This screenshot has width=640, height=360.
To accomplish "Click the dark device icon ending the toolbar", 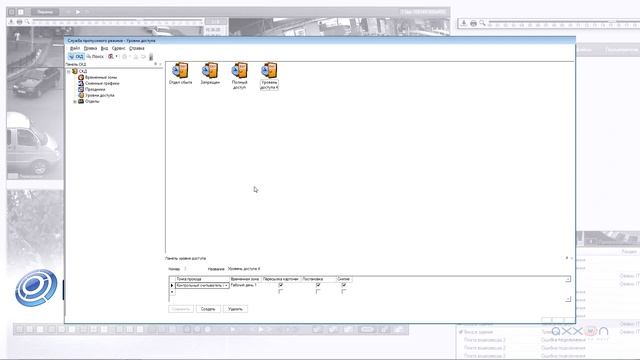I will click(151, 57).
